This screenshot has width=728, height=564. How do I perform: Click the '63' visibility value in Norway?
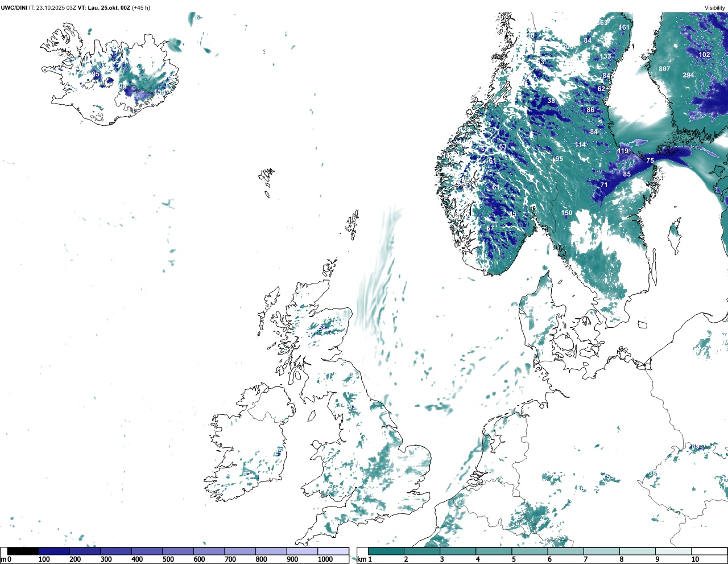502,146
